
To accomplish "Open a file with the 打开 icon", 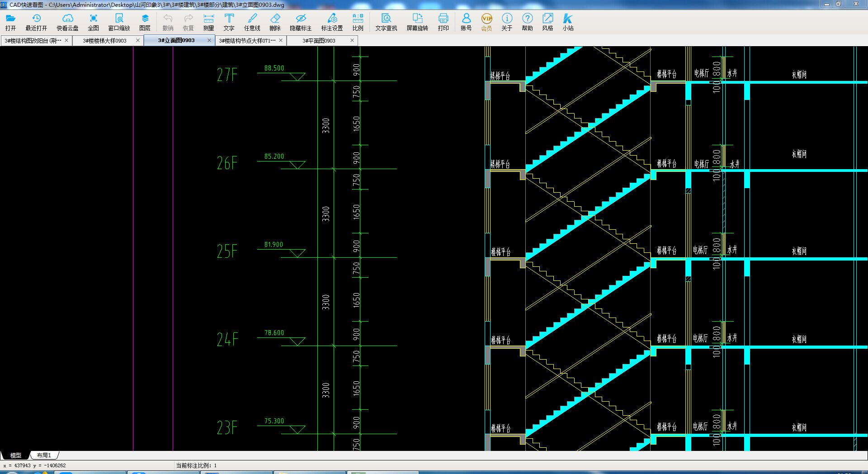I will [10, 22].
